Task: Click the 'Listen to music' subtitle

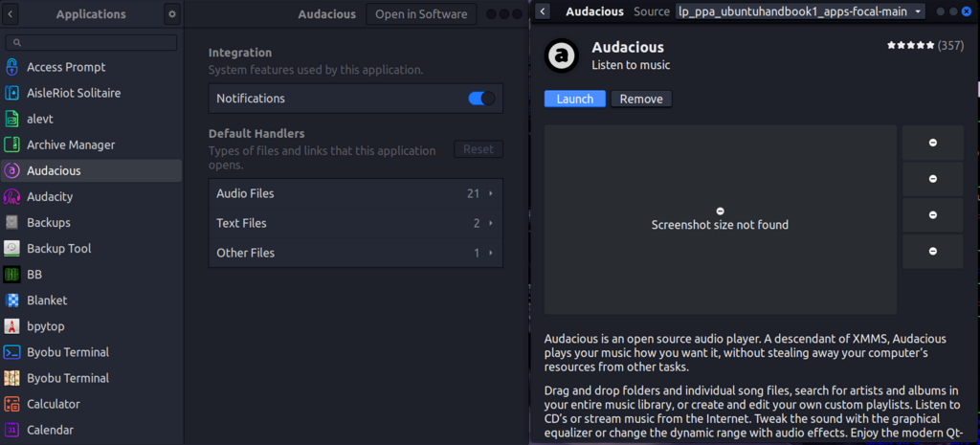Action: point(631,65)
